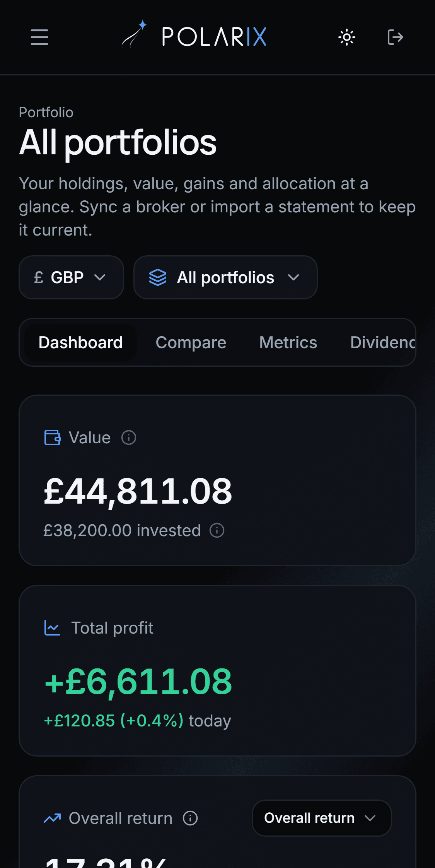Open the hamburger navigation menu
This screenshot has height=868, width=435.
point(39,37)
